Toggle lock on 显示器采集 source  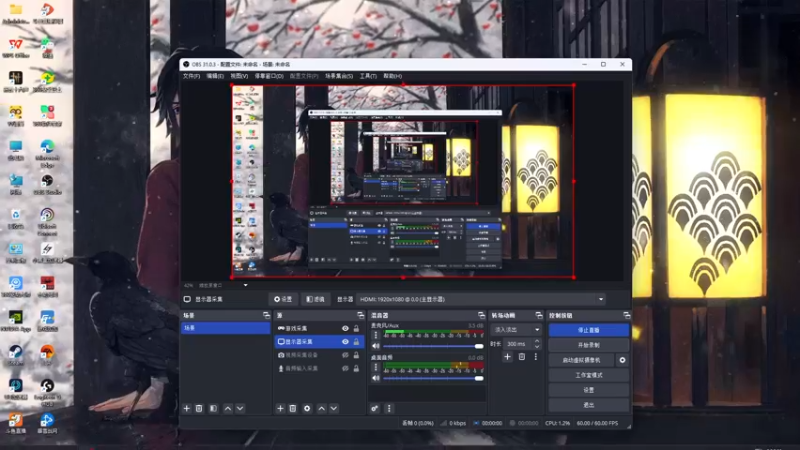[356, 342]
